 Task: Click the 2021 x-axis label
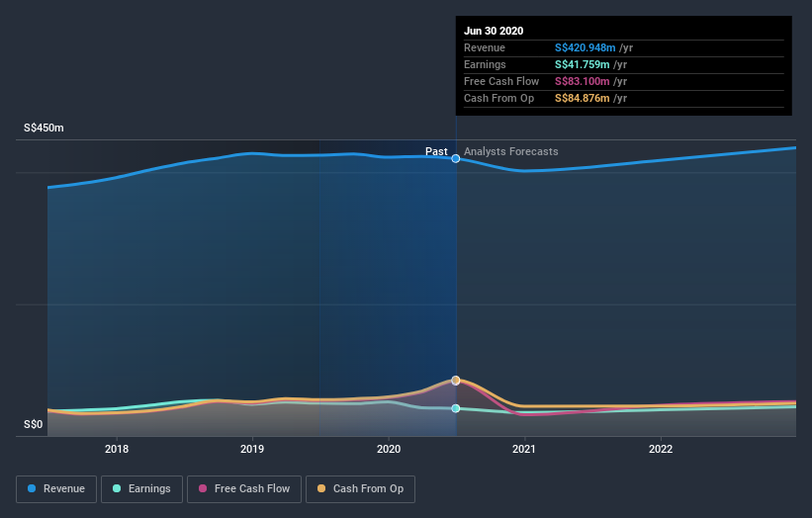coord(524,449)
